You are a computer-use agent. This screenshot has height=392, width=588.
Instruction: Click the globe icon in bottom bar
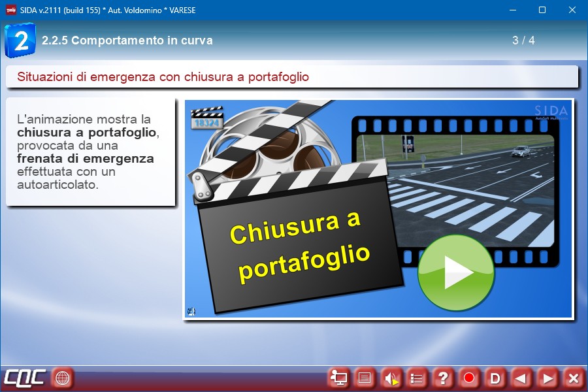click(x=62, y=378)
